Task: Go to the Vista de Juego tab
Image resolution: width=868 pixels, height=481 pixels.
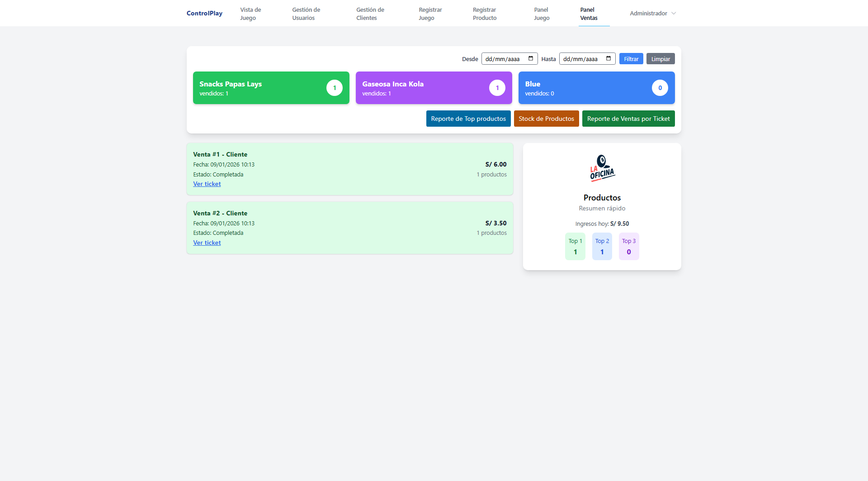Action: click(x=250, y=14)
